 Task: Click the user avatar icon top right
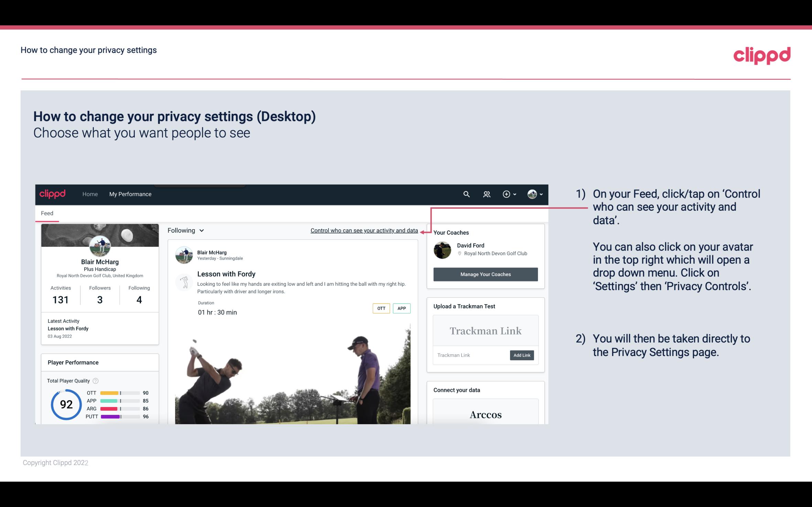coord(531,194)
